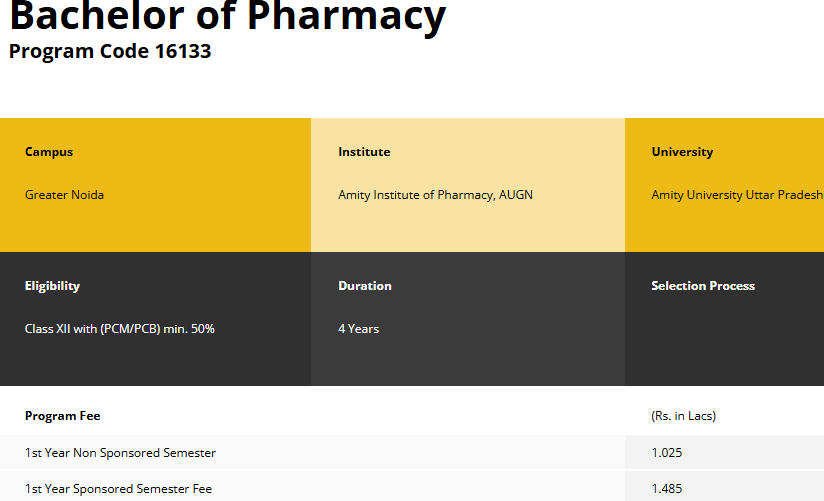Click the Program Fee table header
The width and height of the screenshot is (824, 501).
tap(63, 416)
